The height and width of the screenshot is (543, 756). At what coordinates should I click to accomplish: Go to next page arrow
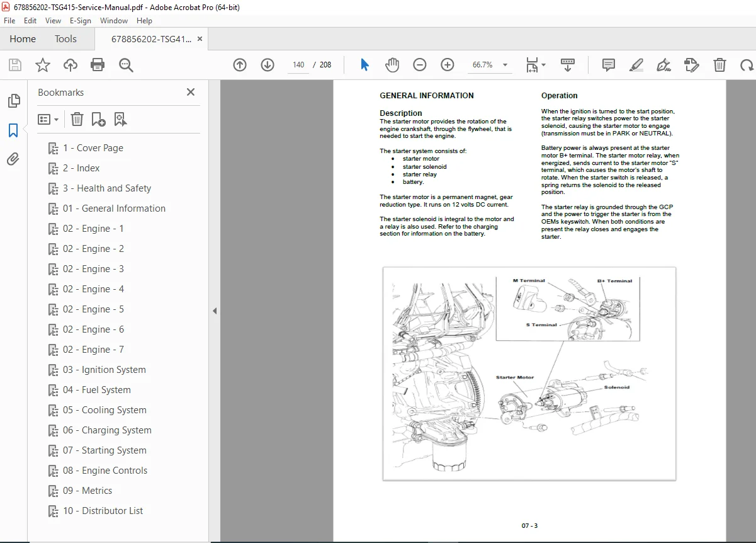click(268, 65)
